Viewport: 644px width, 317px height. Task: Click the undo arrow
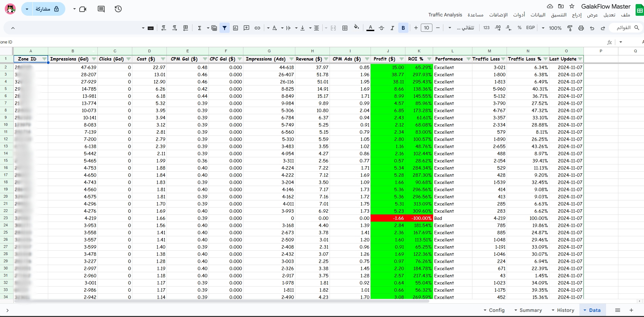coord(592,28)
